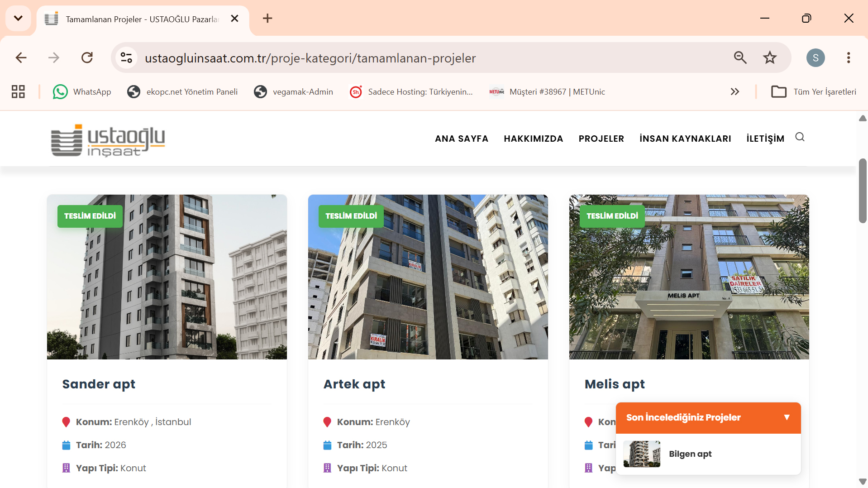Open the apps grid icon in bookmarks bar
Image resolution: width=868 pixels, height=488 pixels.
coord(18,92)
